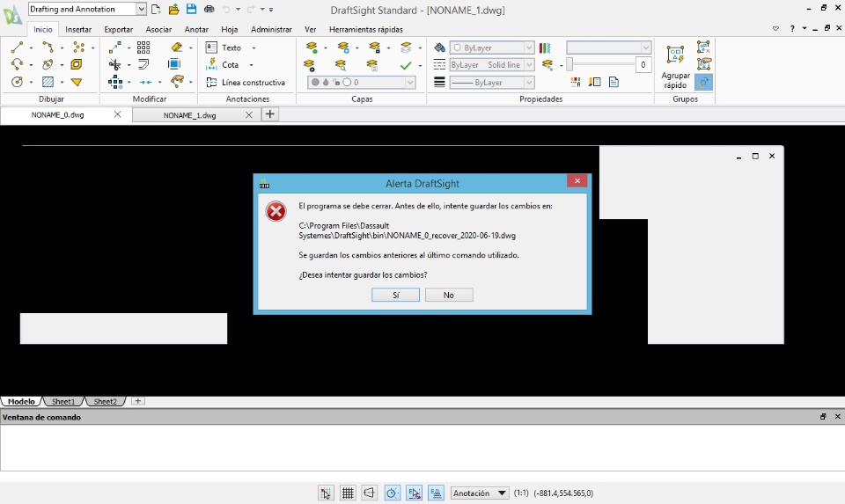Click the transparency slider handle in Propiedades
Image resolution: width=845 pixels, height=504 pixels.
[x=569, y=64]
